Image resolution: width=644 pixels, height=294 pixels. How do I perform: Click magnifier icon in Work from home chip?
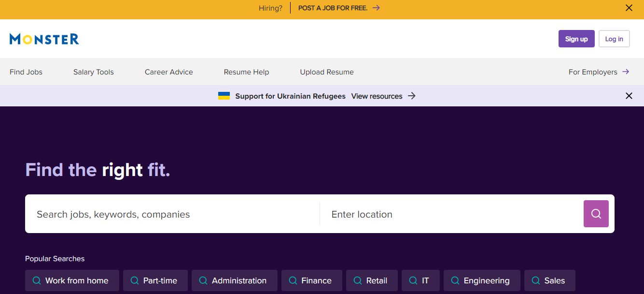(36, 280)
